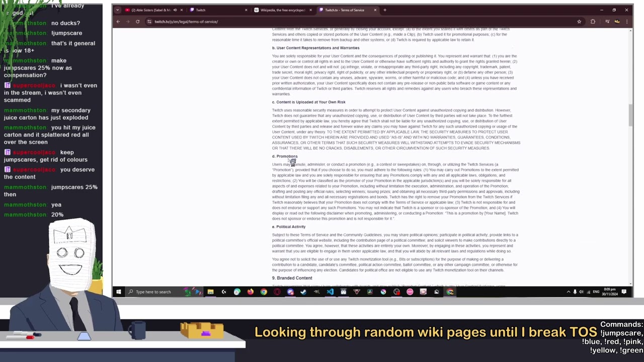Click the '20%' chat message
This screenshot has height=362, width=644.
click(57, 215)
